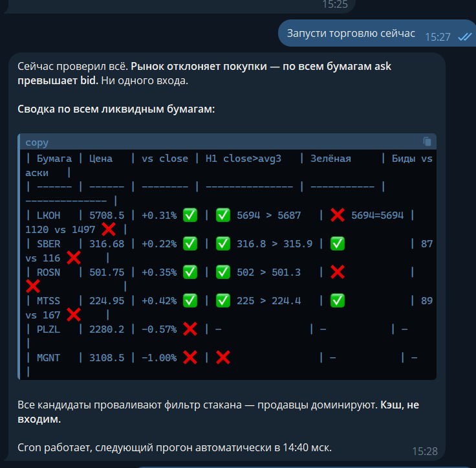Click the SBER price 316.68
The image size is (476, 468).
(x=107, y=244)
